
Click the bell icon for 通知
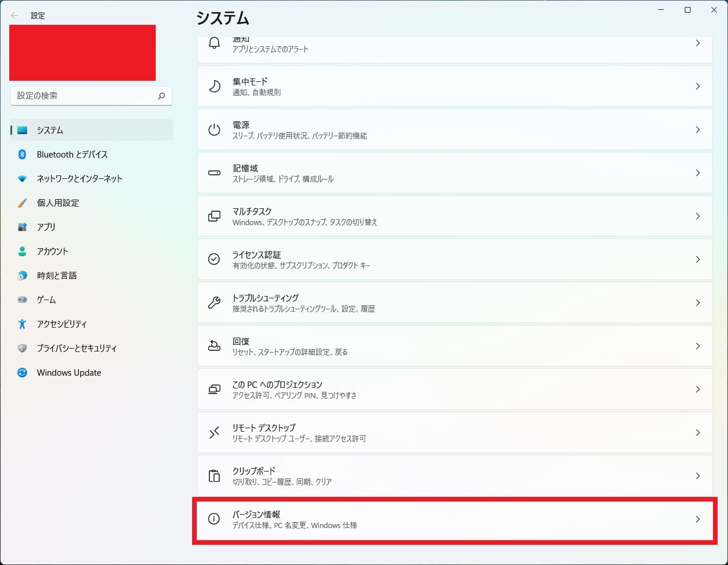tap(214, 43)
